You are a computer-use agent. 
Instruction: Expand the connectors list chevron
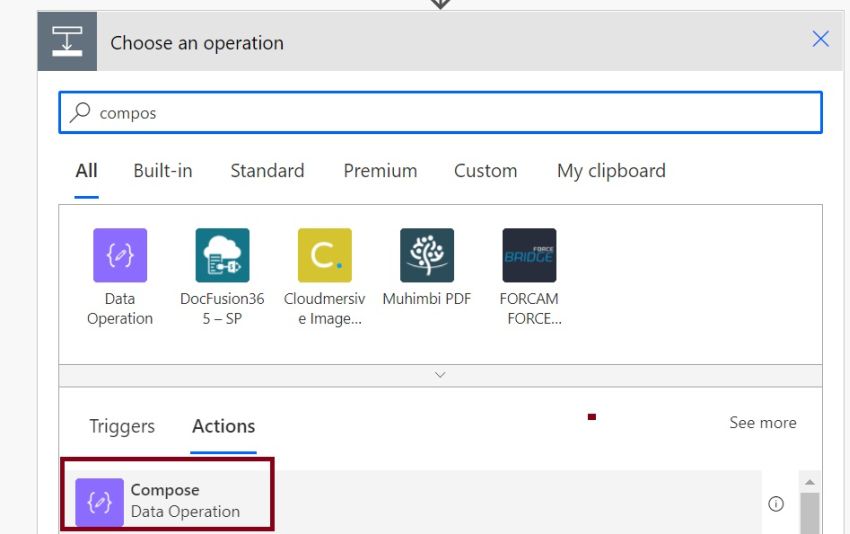[x=440, y=375]
